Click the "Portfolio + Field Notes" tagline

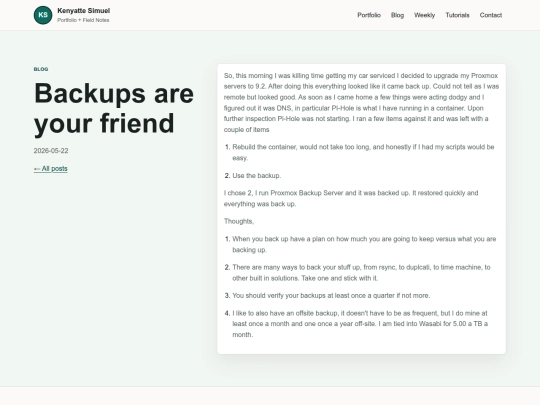tap(83, 20)
